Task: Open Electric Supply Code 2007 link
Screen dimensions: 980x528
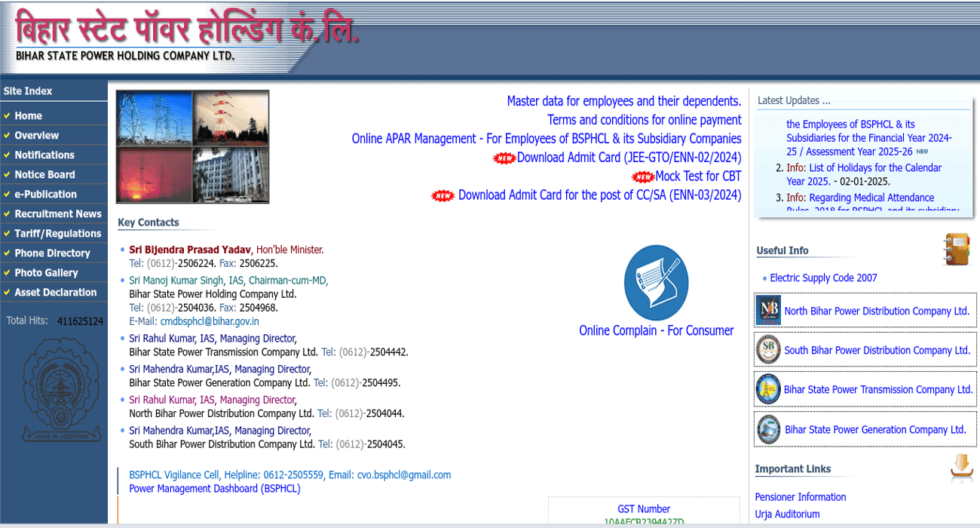Action: tap(823, 278)
